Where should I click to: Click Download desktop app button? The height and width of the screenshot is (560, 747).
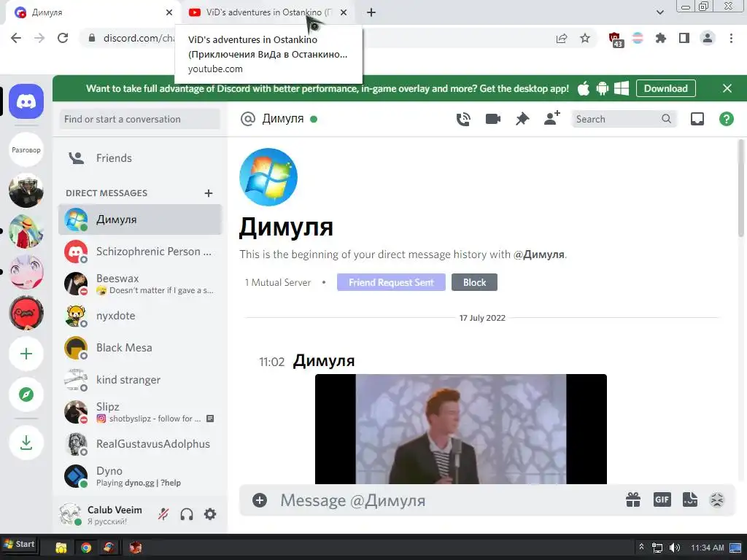(x=665, y=88)
